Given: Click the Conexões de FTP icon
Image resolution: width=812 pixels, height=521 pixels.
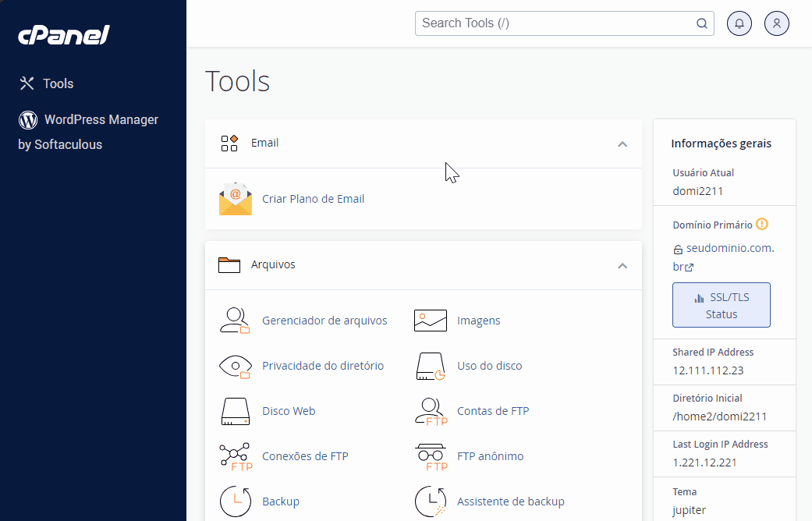Looking at the screenshot, I should [x=236, y=457].
